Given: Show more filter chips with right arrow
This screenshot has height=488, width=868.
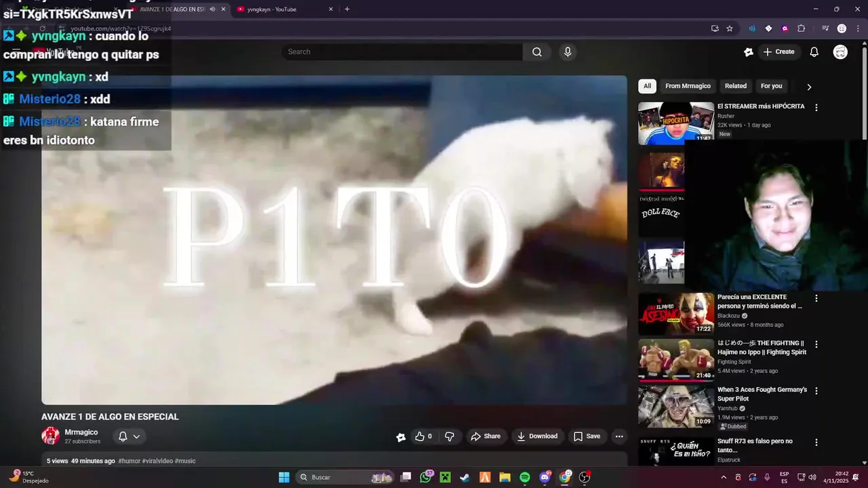Looking at the screenshot, I should [808, 87].
